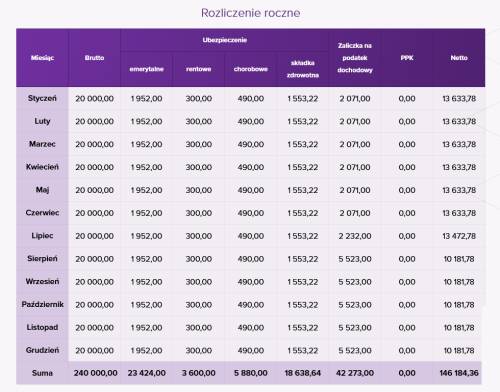Click Styczeń Netto value '13 633,78'
Image resolution: width=500 pixels, height=392 pixels.
point(459,99)
